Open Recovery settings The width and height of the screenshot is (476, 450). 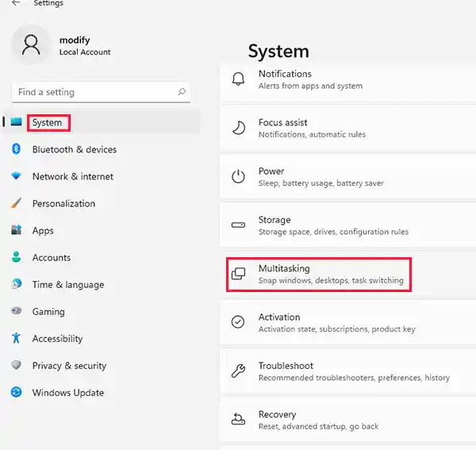(x=348, y=419)
